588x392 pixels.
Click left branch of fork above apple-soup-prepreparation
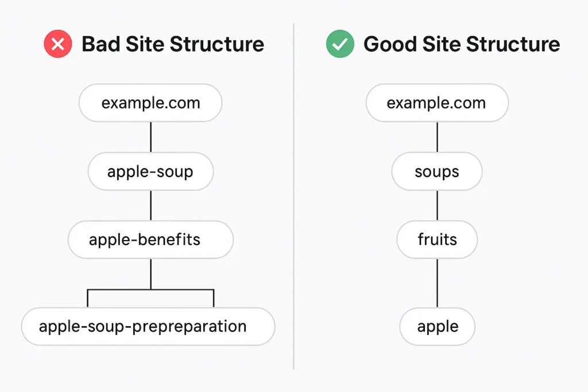(x=88, y=298)
